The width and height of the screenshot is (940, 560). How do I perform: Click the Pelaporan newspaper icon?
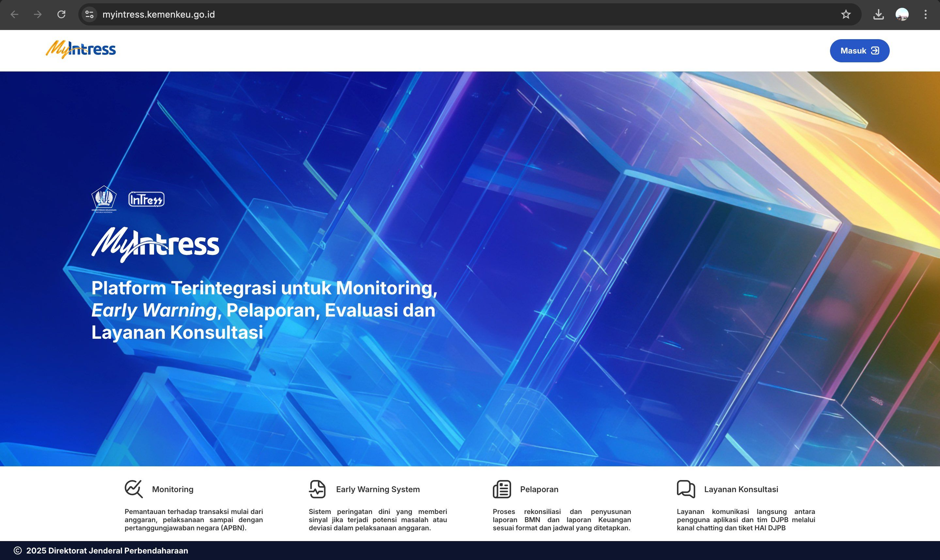[502, 489]
